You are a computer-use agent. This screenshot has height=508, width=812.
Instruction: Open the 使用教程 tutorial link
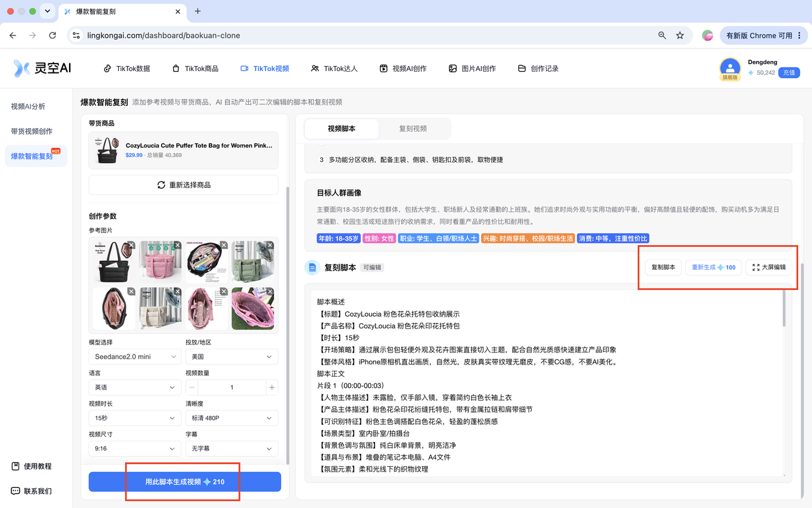pos(32,466)
